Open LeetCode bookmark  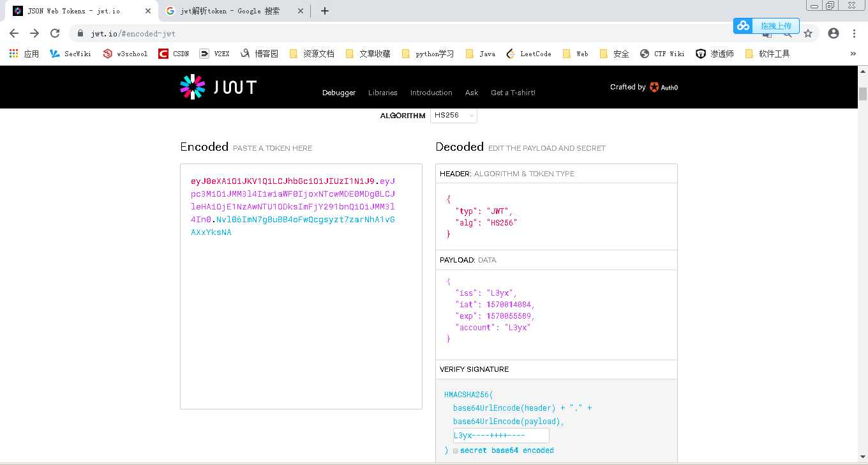click(529, 54)
